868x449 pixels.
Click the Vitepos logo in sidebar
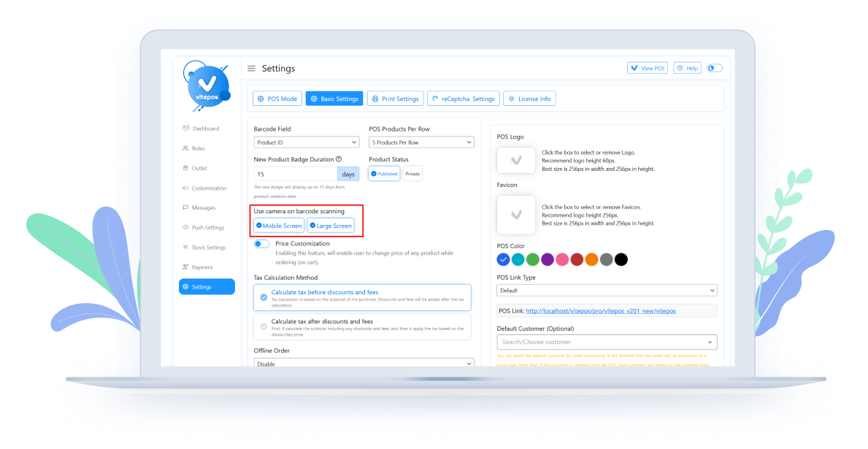(x=207, y=85)
